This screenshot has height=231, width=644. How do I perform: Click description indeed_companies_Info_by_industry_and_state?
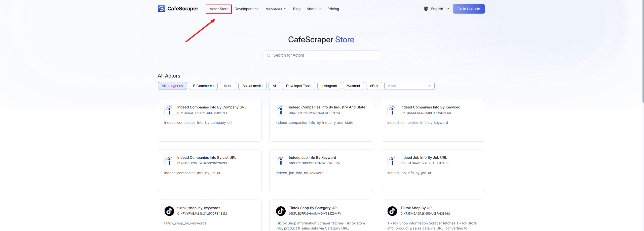(x=314, y=123)
